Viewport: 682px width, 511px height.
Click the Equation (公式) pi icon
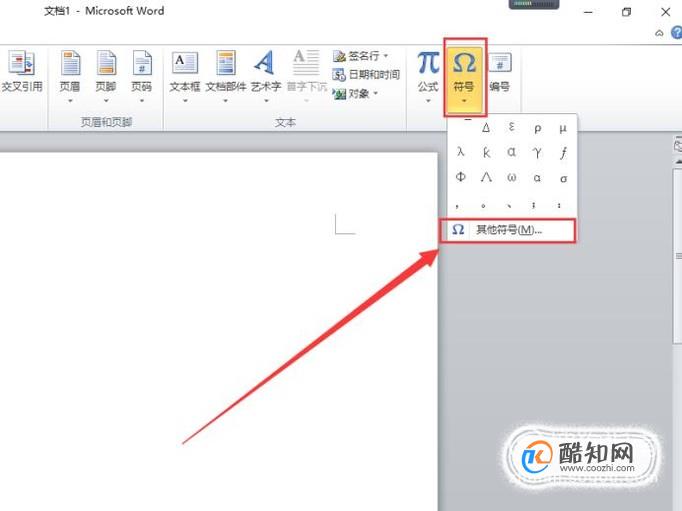[x=428, y=63]
